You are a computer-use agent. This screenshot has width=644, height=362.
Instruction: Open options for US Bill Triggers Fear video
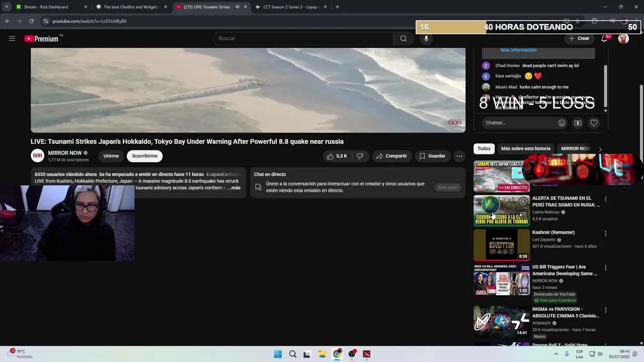[x=606, y=268]
